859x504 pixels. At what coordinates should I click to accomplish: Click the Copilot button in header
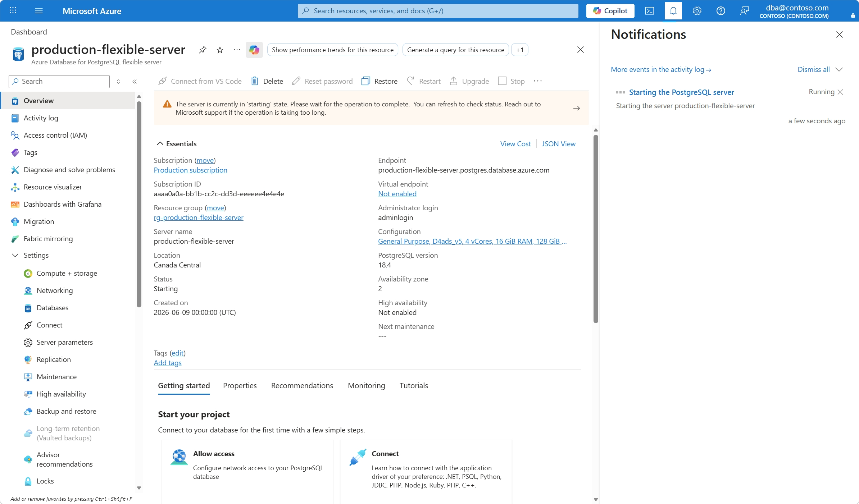(x=610, y=11)
